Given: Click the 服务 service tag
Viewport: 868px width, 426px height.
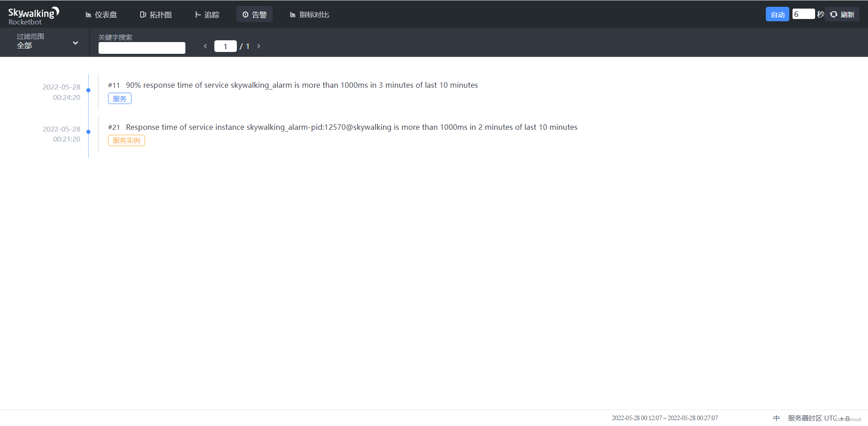Looking at the screenshot, I should pos(120,99).
